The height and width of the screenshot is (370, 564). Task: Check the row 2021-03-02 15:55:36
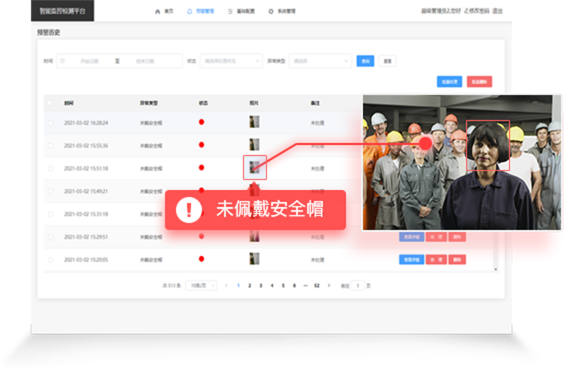(x=50, y=146)
